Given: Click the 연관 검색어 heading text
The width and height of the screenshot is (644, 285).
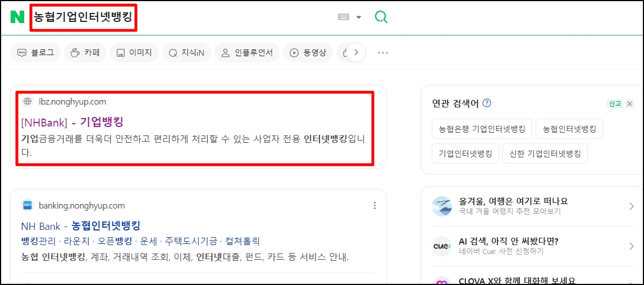Looking at the screenshot, I should coord(455,103).
